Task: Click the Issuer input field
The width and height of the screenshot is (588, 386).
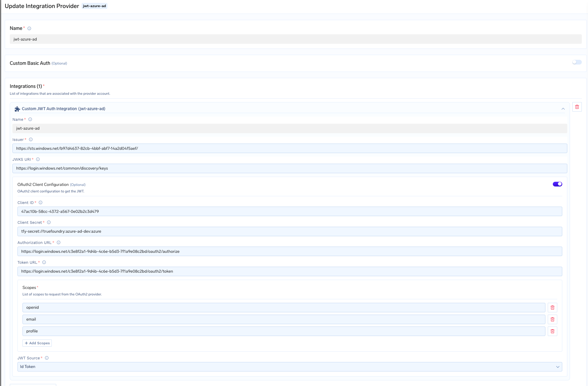Action: click(x=290, y=148)
